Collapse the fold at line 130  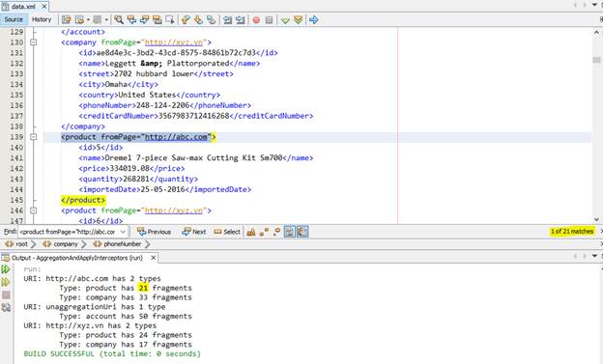coord(34,42)
